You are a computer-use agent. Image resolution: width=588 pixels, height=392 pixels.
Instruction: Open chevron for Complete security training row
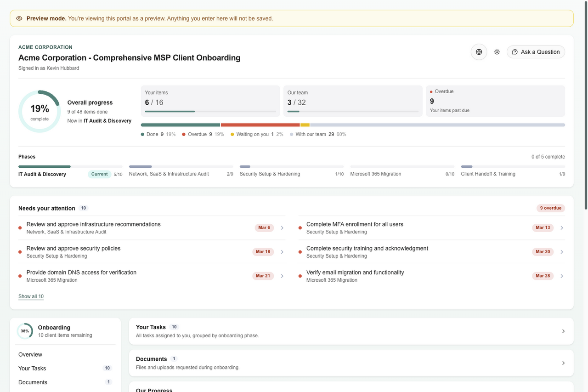[562, 252]
